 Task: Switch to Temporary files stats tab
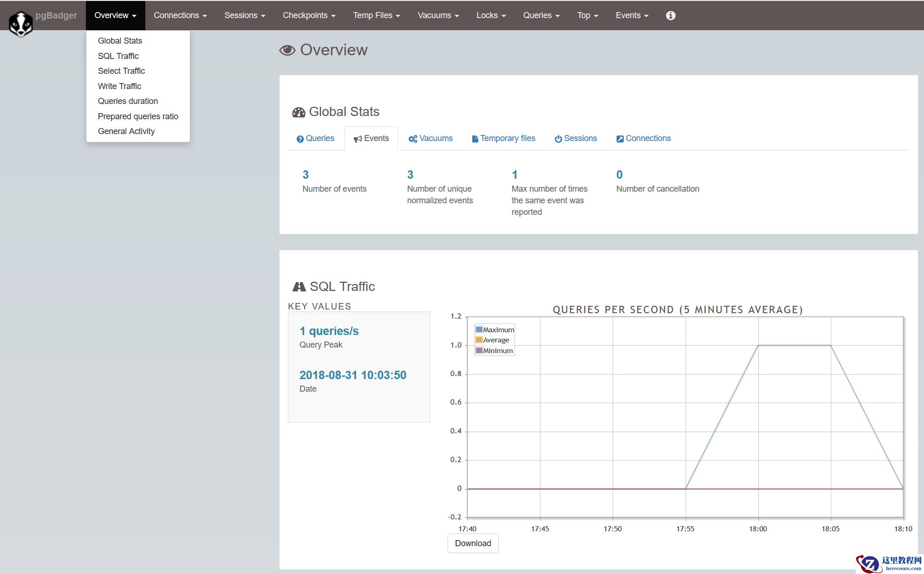click(503, 138)
